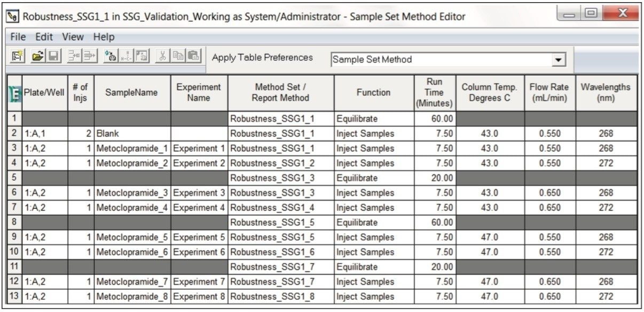The width and height of the screenshot is (644, 312).
Task: Open the File menu
Action: tap(18, 36)
